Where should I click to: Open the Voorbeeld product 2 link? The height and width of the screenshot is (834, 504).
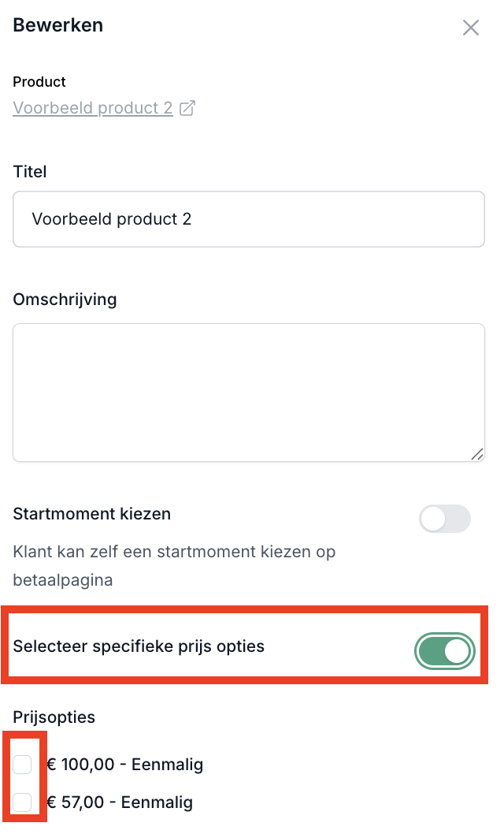(93, 108)
